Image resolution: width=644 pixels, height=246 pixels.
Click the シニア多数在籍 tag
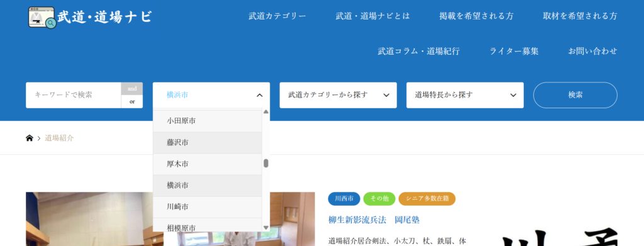tap(427, 199)
